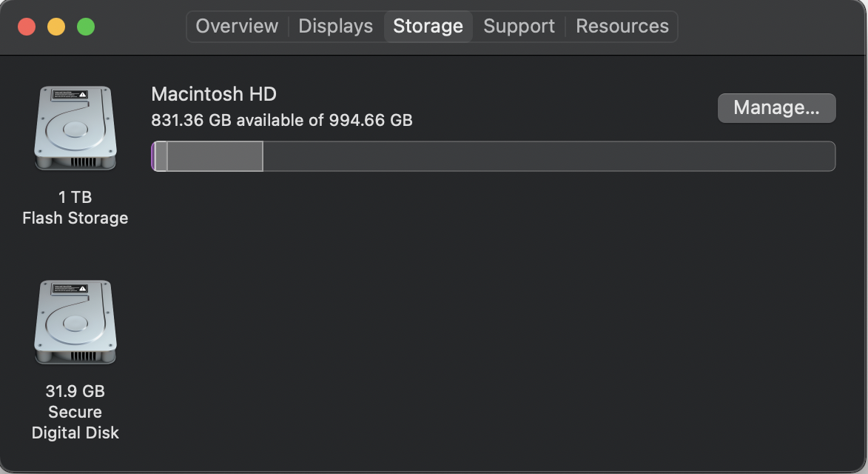Switch to the Displays tab
The height and width of the screenshot is (474, 868).
click(x=335, y=26)
